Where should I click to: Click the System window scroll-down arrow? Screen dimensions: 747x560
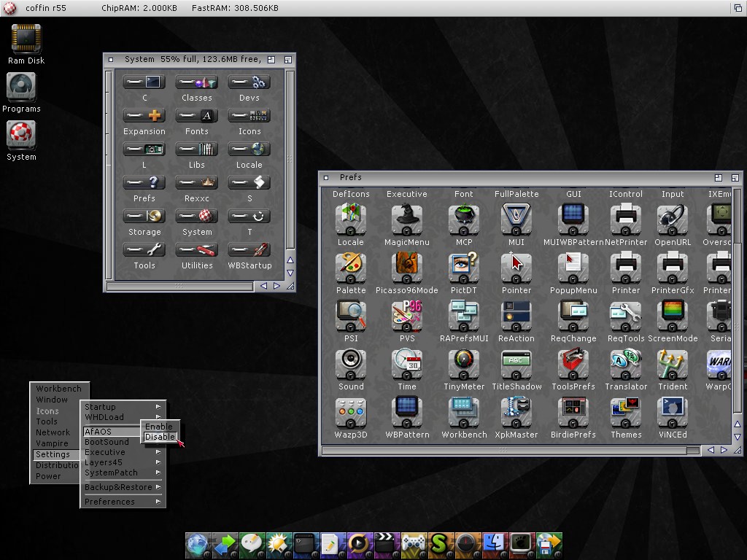click(290, 273)
